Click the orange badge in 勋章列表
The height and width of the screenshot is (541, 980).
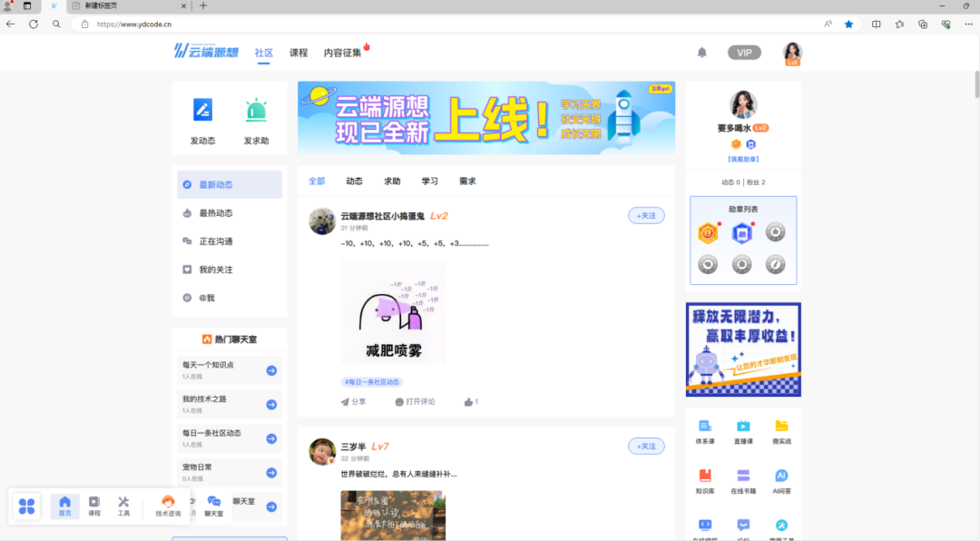[x=708, y=232]
